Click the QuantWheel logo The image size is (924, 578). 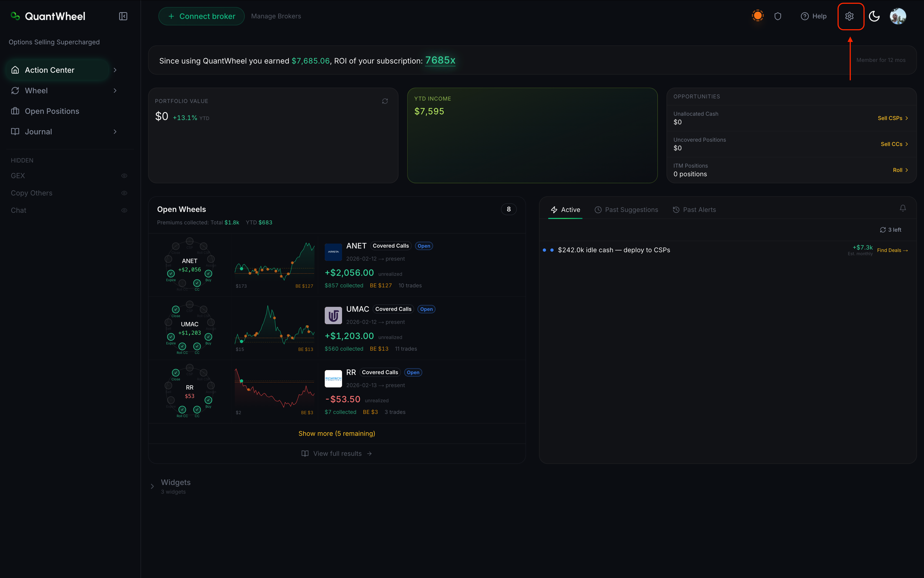click(48, 16)
